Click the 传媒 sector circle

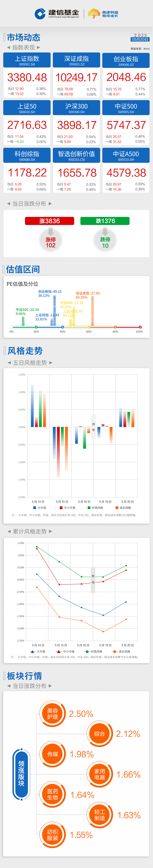tap(52, 754)
